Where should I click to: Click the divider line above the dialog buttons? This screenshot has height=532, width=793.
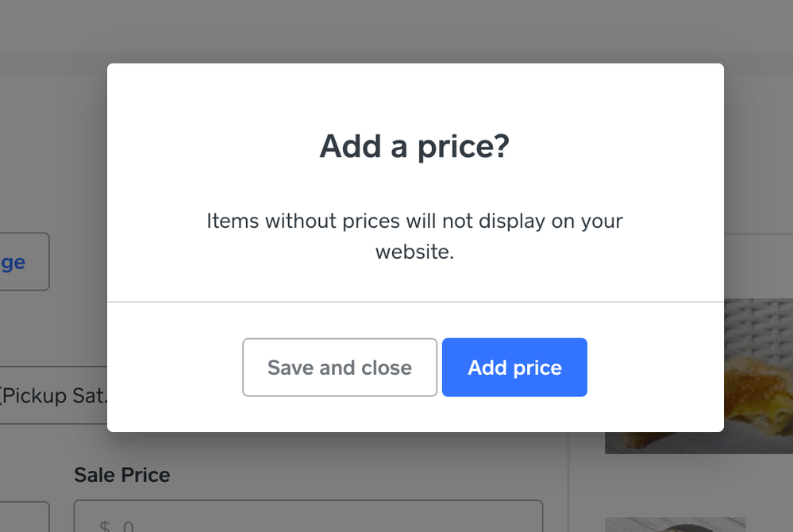click(414, 302)
